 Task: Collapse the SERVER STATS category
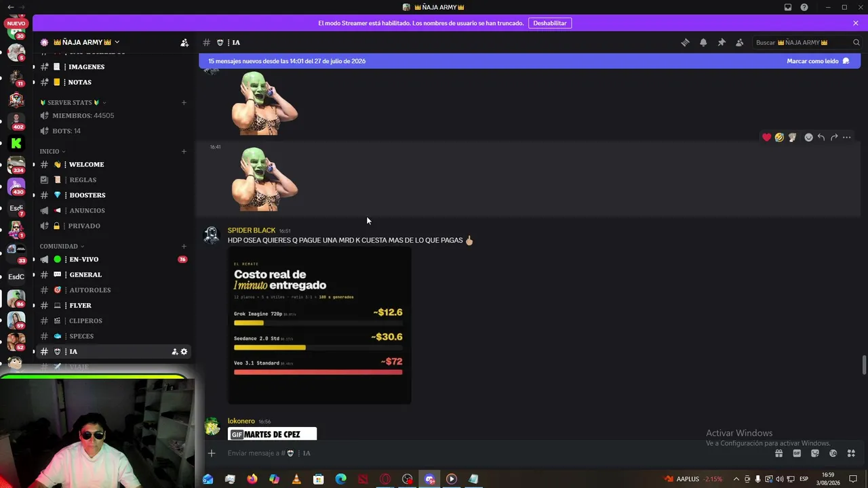(x=73, y=102)
